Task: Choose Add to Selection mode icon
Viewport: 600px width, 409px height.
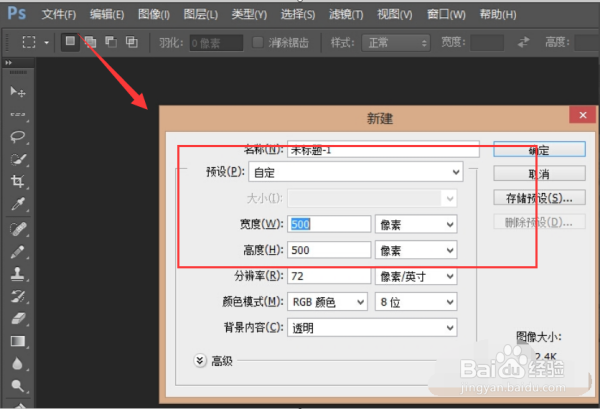Action: [x=91, y=42]
